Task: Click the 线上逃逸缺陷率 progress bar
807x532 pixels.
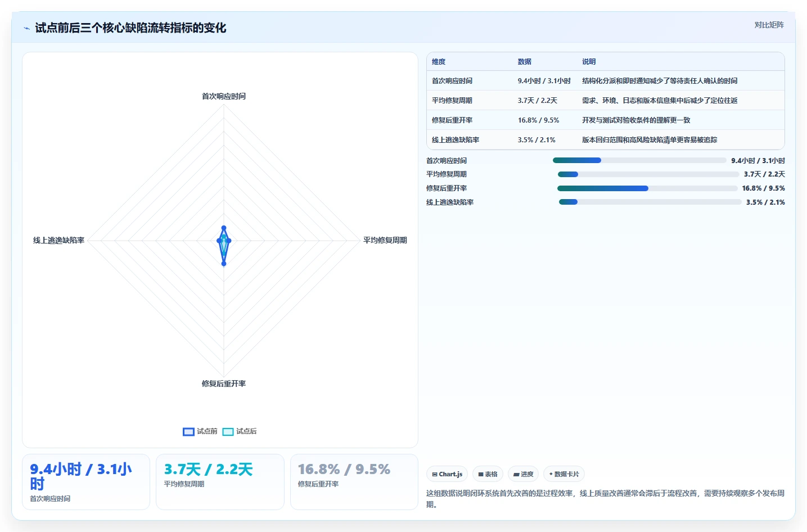Action: pos(650,202)
